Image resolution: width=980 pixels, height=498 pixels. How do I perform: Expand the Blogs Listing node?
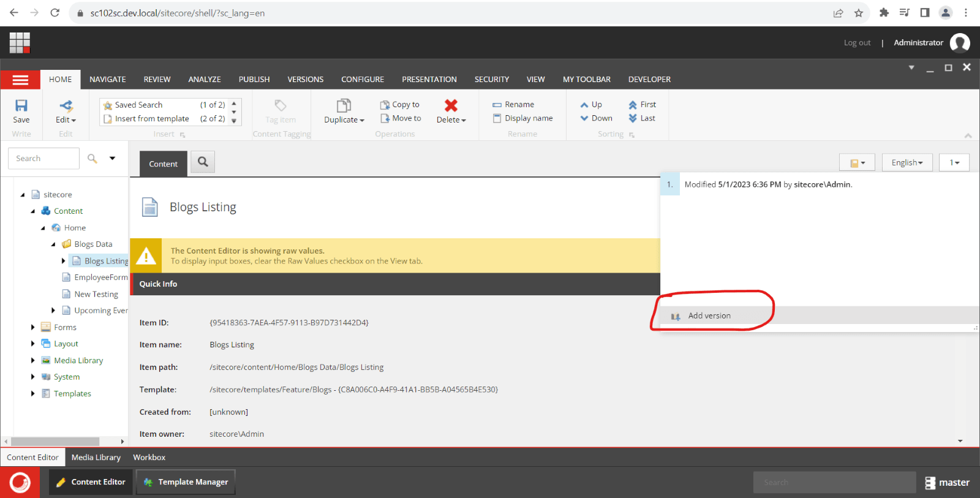(63, 261)
